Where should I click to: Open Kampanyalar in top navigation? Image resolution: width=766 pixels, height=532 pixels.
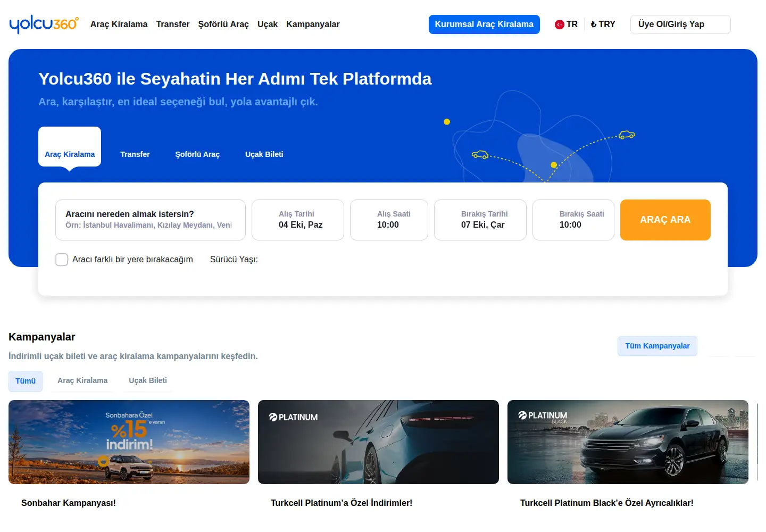click(x=313, y=24)
